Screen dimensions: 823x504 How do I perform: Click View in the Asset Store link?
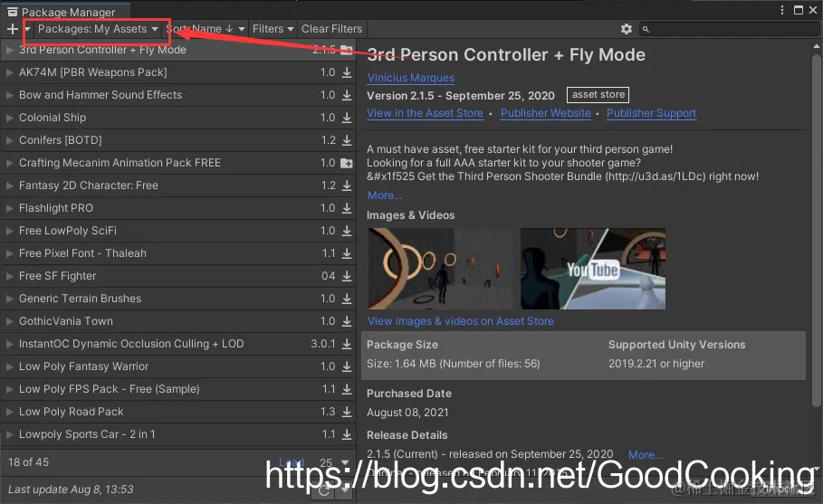426,113
